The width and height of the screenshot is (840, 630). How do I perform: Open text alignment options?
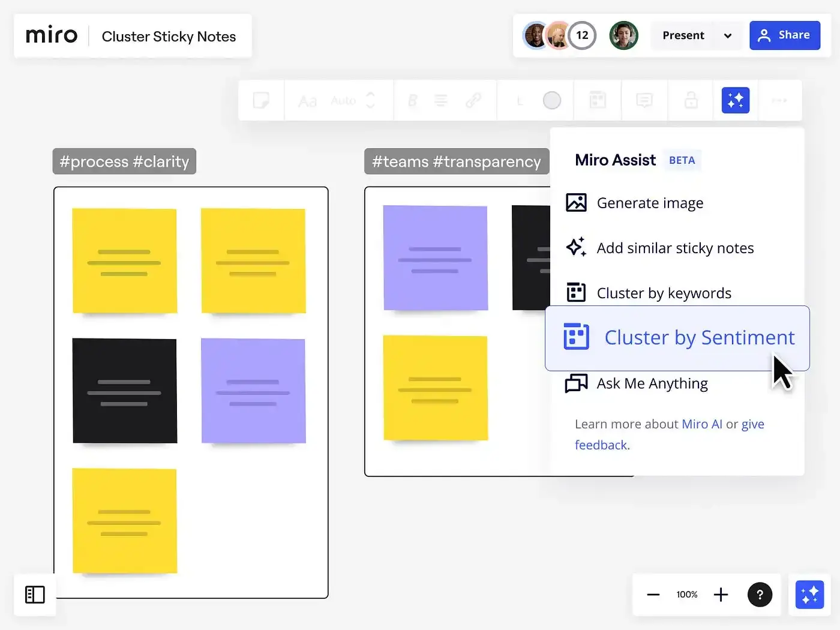441,100
